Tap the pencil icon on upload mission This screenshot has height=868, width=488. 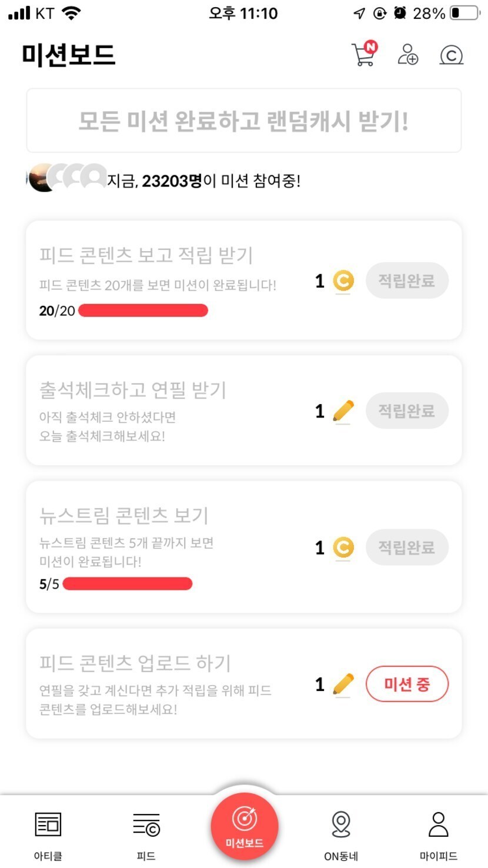tap(343, 685)
